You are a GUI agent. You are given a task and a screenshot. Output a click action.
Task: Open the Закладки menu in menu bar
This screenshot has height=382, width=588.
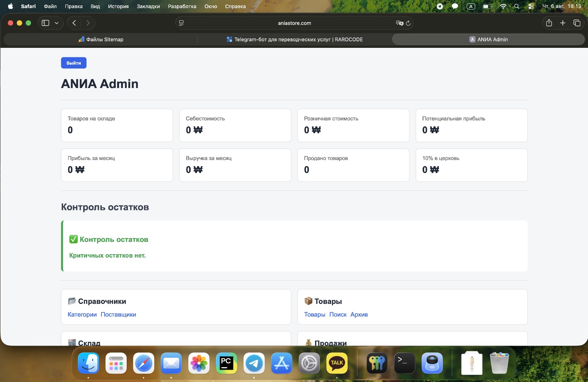point(148,6)
